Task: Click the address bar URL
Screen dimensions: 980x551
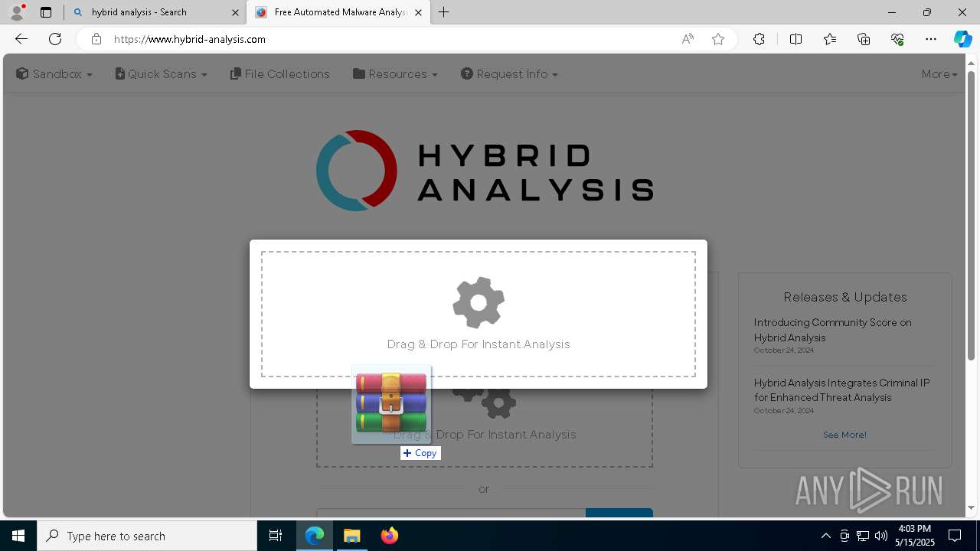Action: (190, 39)
